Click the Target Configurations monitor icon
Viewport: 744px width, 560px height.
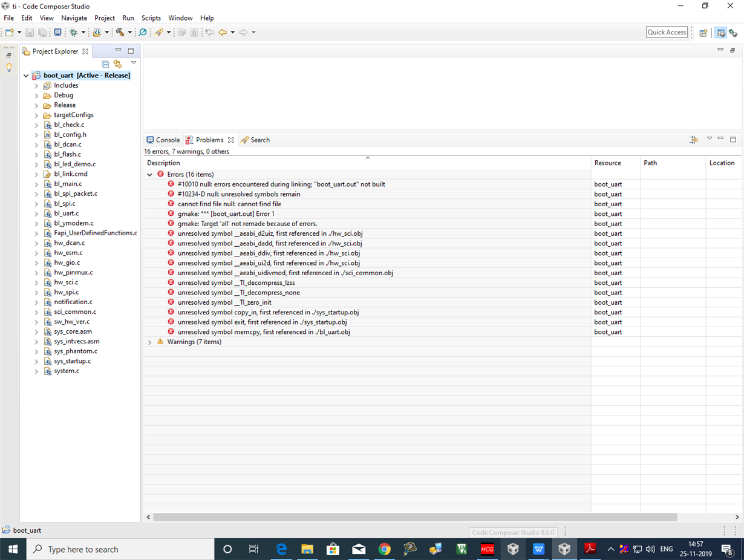(x=57, y=32)
